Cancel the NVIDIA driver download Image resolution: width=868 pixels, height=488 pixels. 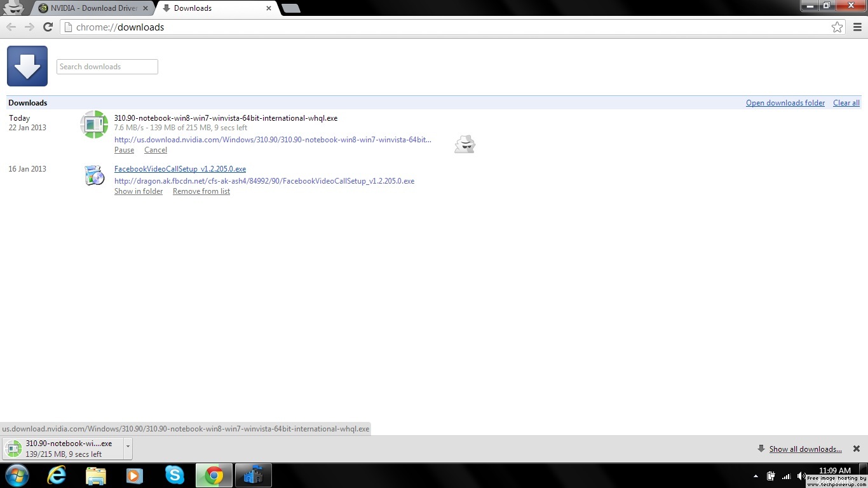pyautogui.click(x=156, y=150)
